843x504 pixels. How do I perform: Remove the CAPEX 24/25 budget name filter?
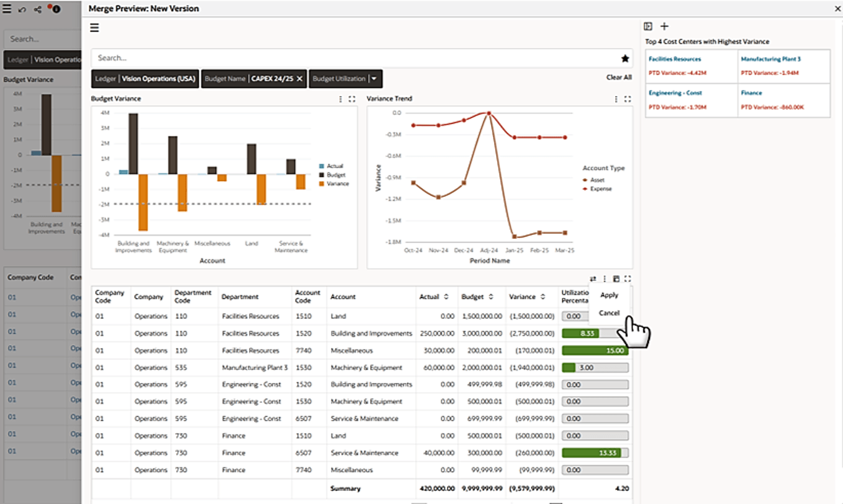[x=299, y=79]
